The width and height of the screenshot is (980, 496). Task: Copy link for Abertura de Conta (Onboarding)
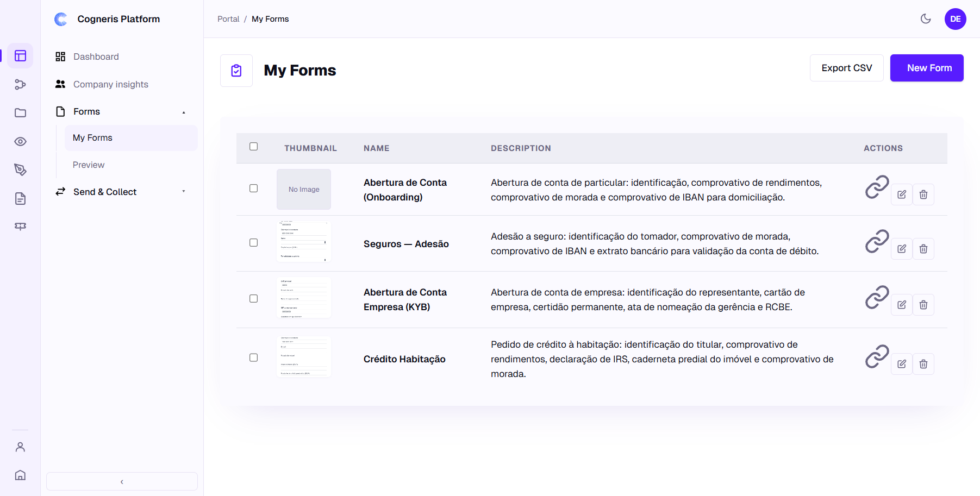click(x=877, y=187)
